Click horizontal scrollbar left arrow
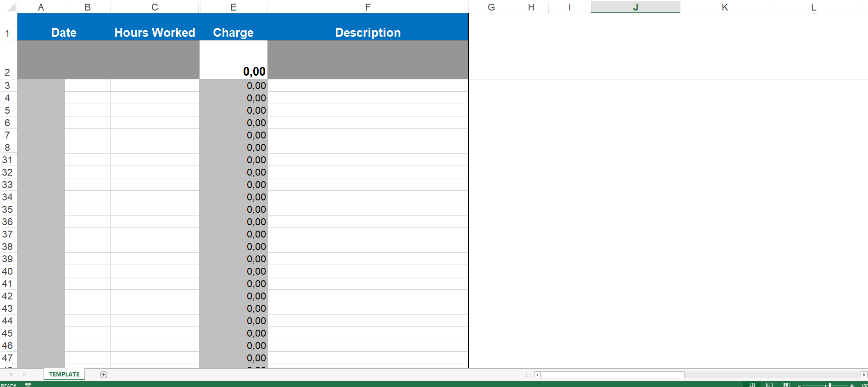The height and width of the screenshot is (387, 868). [537, 375]
